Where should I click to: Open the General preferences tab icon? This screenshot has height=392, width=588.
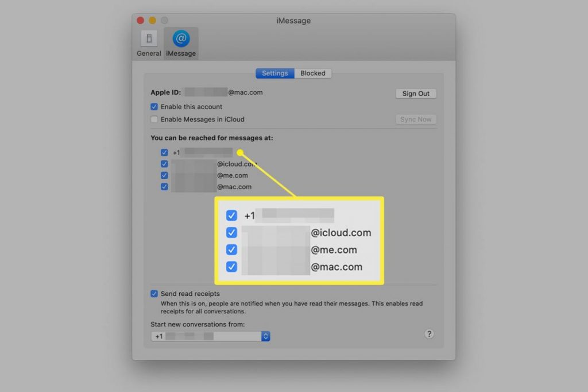pyautogui.click(x=149, y=39)
